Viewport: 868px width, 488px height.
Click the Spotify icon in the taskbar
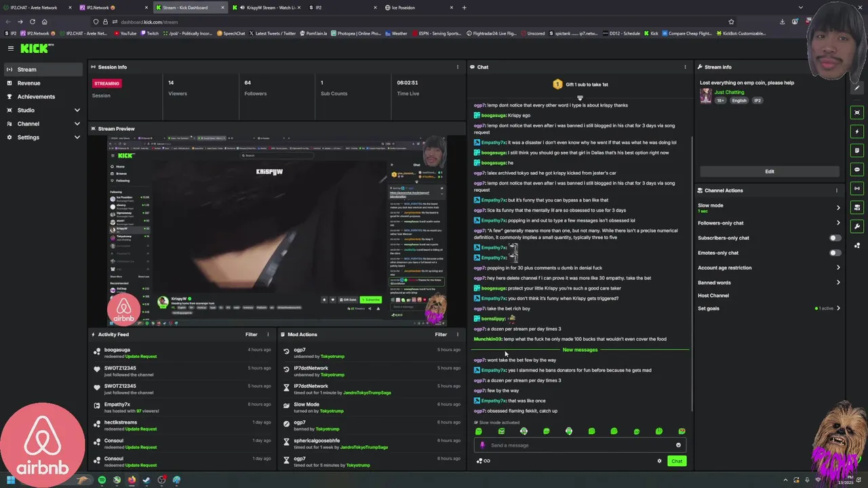click(x=102, y=480)
